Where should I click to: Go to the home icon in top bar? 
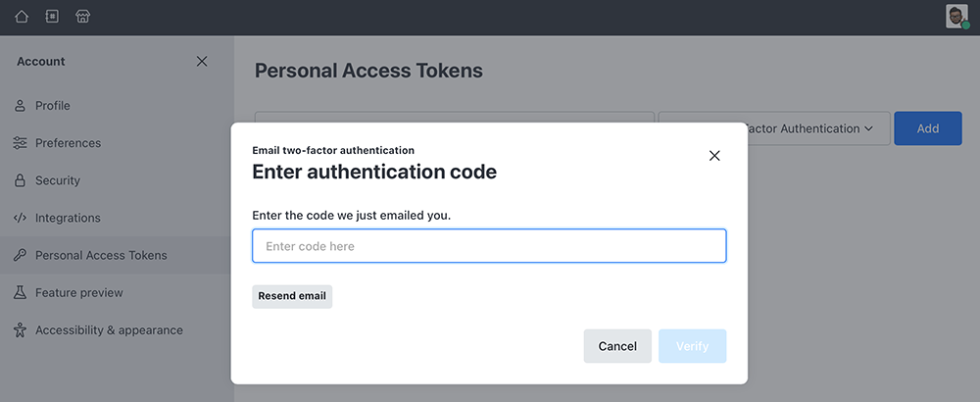click(22, 17)
